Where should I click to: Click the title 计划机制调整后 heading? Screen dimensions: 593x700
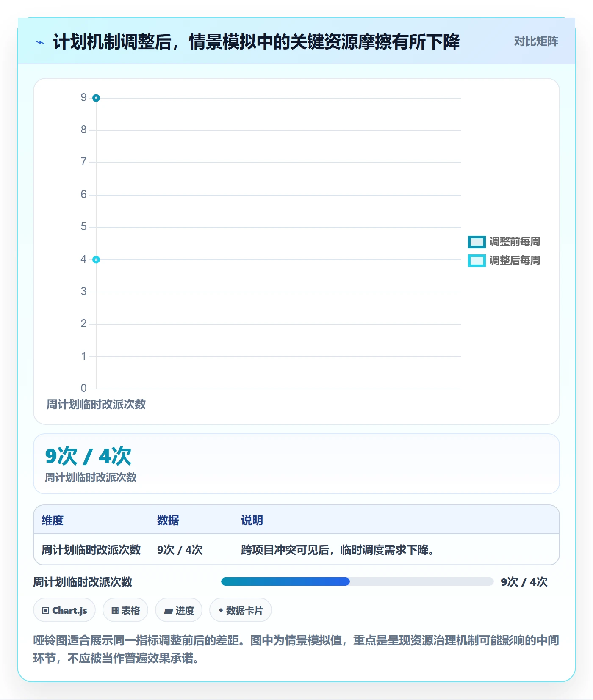256,42
